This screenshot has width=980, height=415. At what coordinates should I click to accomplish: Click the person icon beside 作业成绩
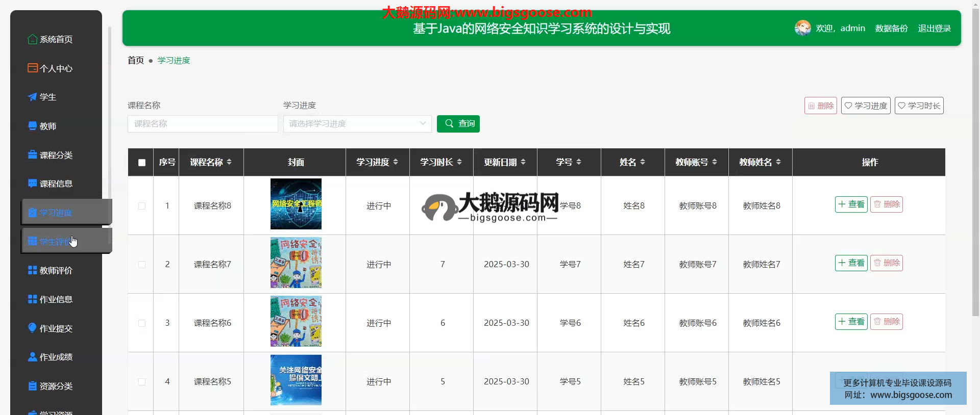pos(32,357)
